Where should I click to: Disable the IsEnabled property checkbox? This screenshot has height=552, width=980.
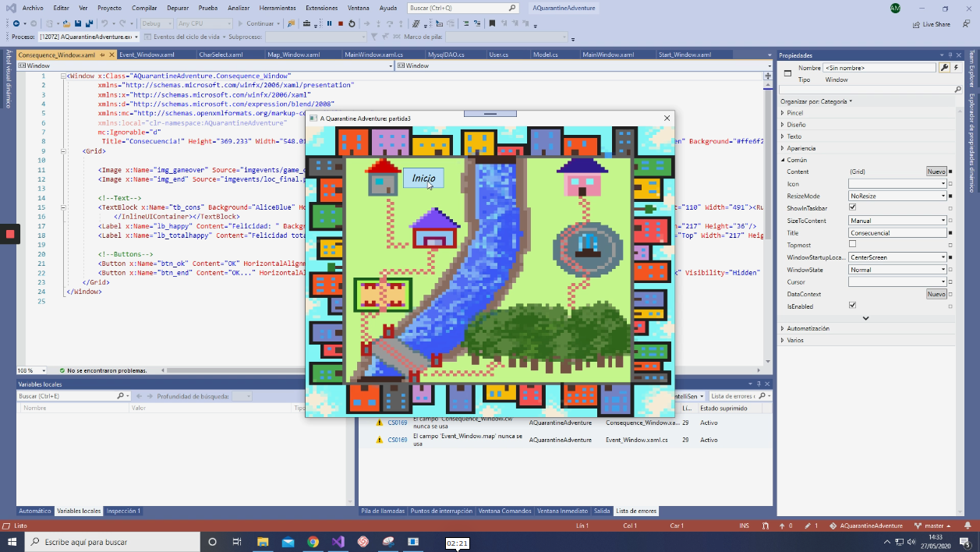(852, 306)
